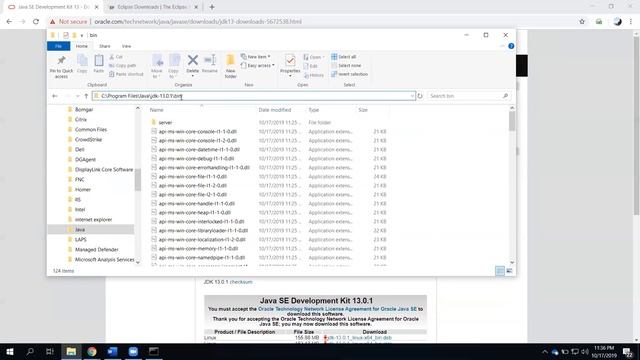Click the Explorer address path field
The width and height of the screenshot is (640, 360).
coord(253,96)
